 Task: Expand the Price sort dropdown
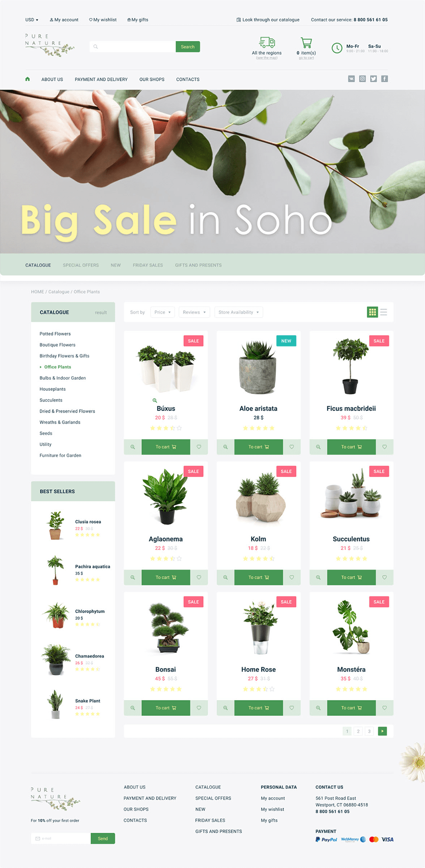click(162, 312)
